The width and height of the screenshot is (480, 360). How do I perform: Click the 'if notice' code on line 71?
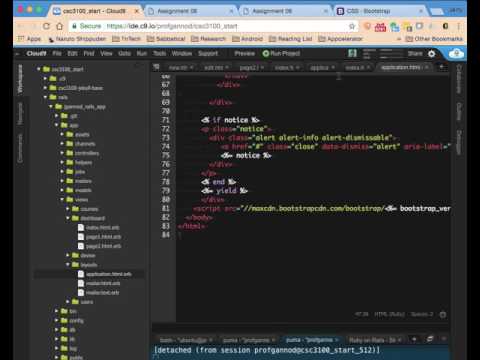230,120
